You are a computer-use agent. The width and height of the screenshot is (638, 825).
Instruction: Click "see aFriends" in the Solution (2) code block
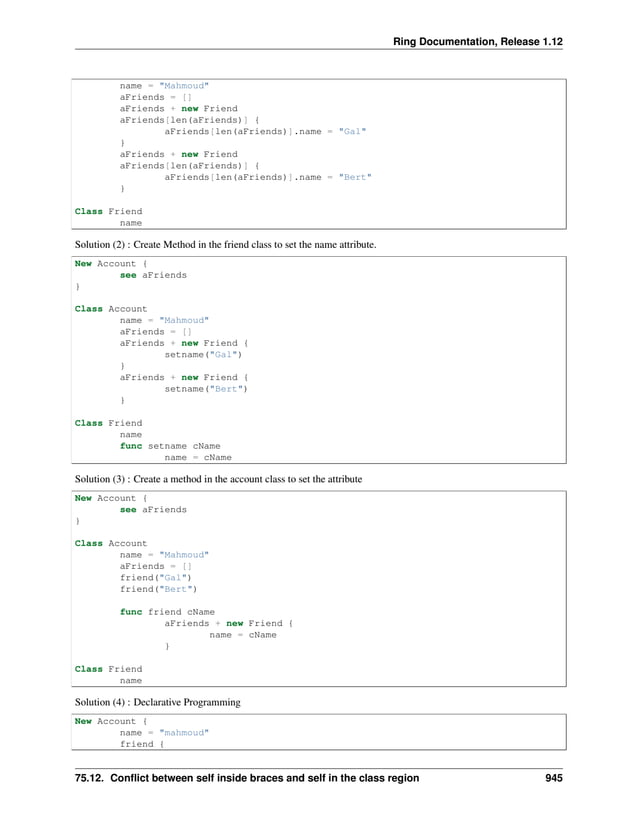153,275
